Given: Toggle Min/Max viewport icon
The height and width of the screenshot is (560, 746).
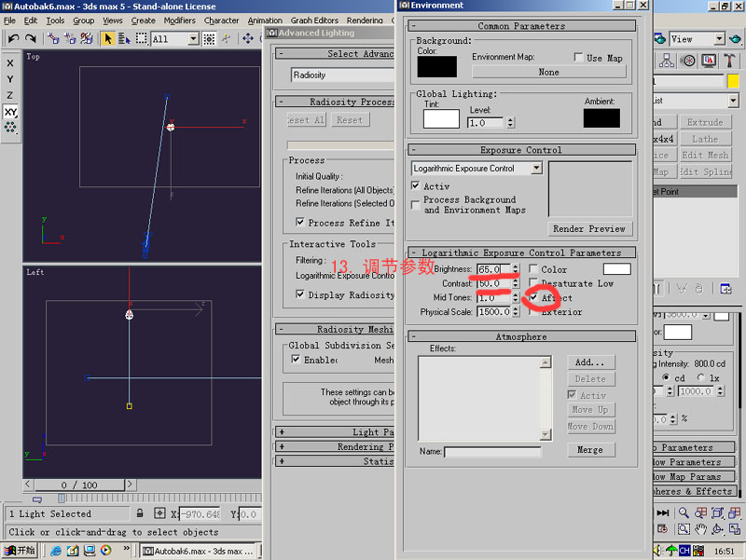Looking at the screenshot, I should coord(735,528).
